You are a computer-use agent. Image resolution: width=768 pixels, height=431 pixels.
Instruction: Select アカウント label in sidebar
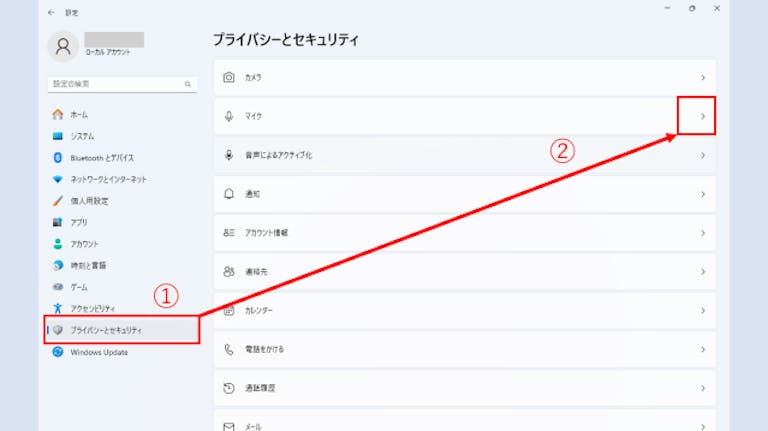[84, 244]
